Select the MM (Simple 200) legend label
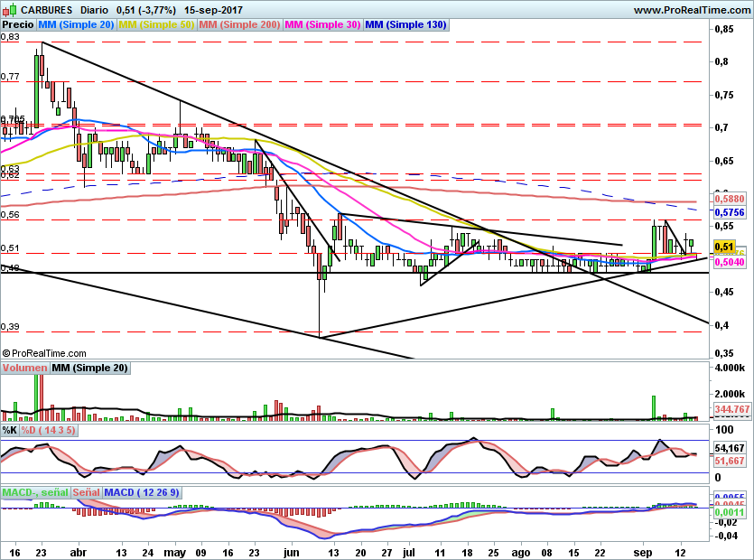The height and width of the screenshot is (560, 754). (x=239, y=24)
